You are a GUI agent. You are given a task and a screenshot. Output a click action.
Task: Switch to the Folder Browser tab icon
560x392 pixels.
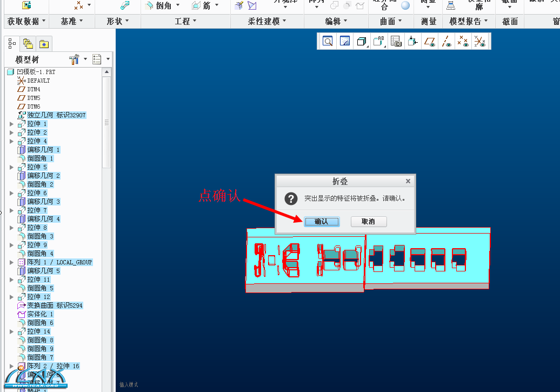coord(28,44)
